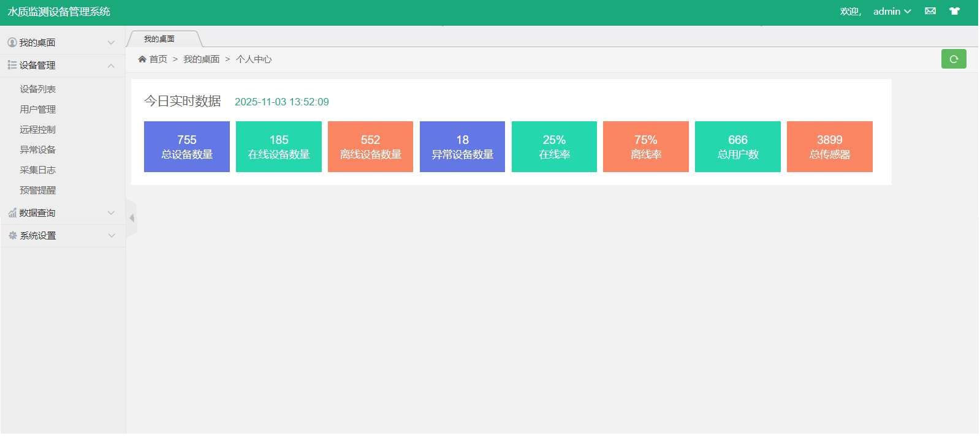Image resolution: width=980 pixels, height=441 pixels.
Task: Expand the 系统设置 sidebar menu
Action: coord(61,235)
